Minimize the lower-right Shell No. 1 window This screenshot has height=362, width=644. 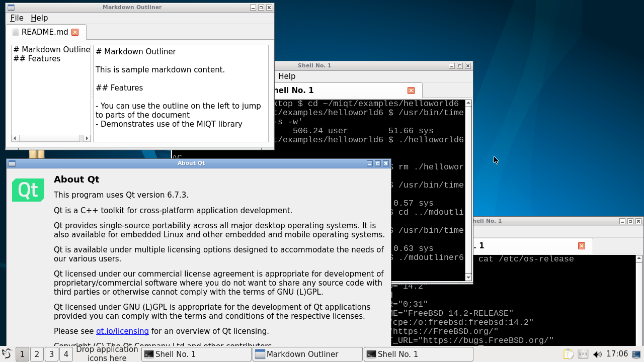pos(622,221)
